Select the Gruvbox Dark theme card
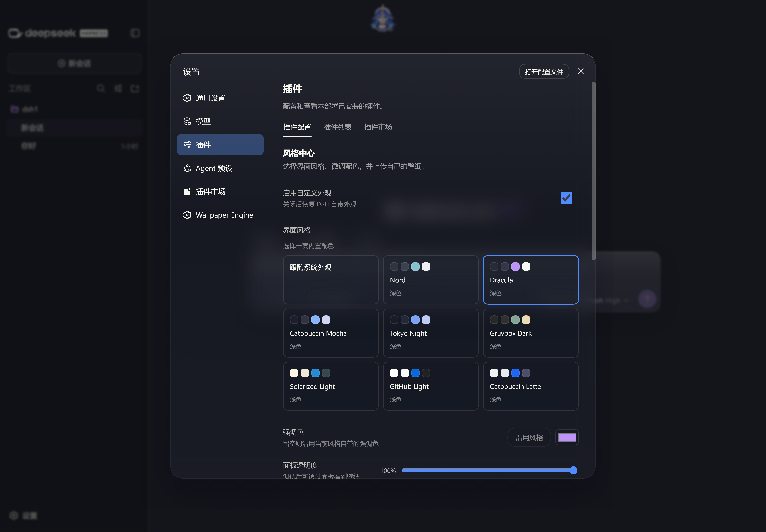The height and width of the screenshot is (532, 766). click(531, 333)
